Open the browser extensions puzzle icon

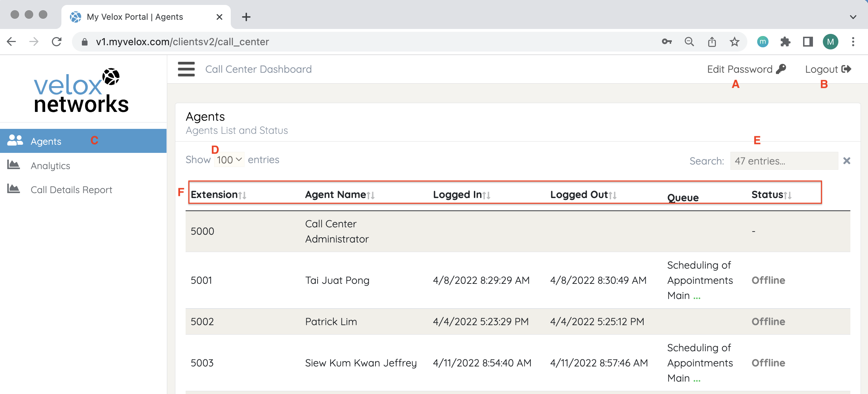[785, 42]
